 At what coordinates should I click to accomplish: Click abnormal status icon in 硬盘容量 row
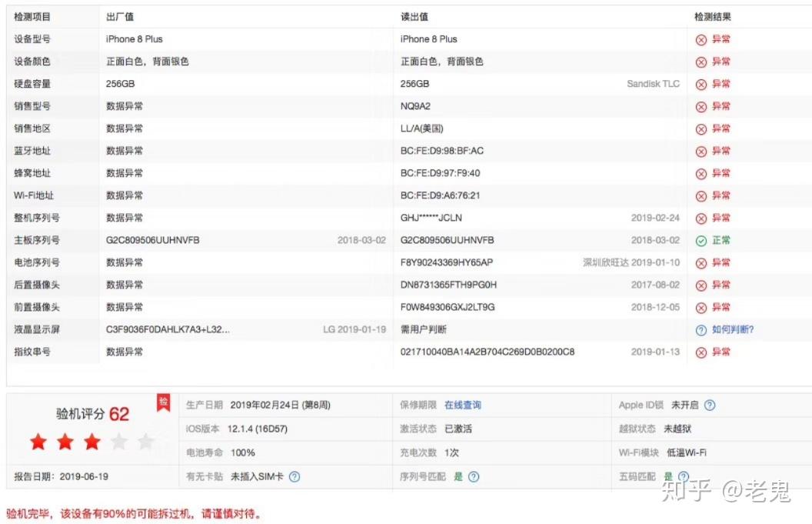pyautogui.click(x=701, y=85)
